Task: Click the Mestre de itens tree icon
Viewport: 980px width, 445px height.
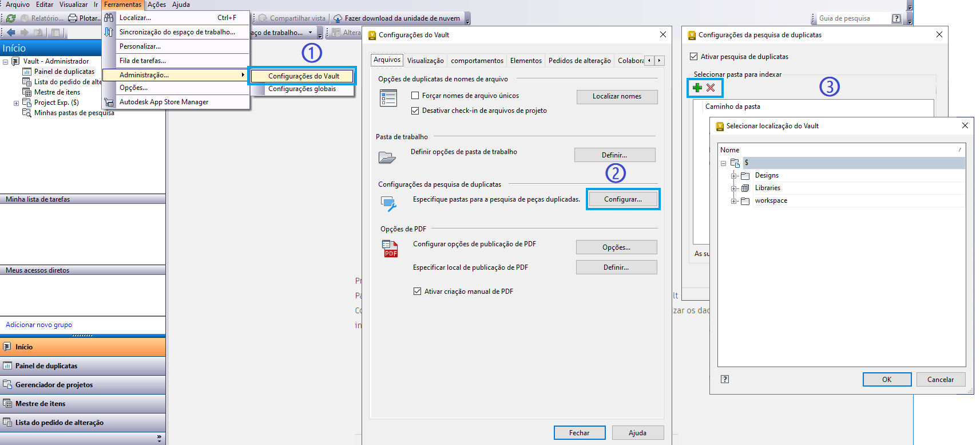Action: [27, 92]
